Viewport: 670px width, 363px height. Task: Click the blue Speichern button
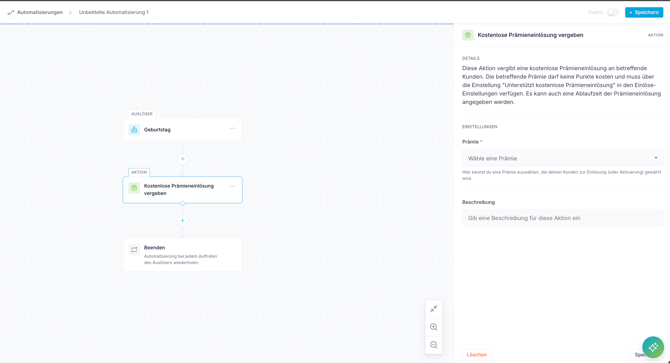644,12
